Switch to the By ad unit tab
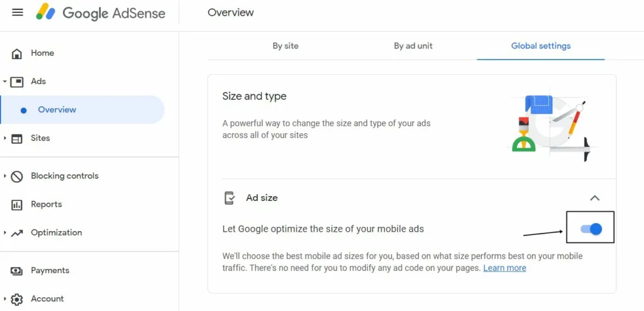 click(413, 46)
